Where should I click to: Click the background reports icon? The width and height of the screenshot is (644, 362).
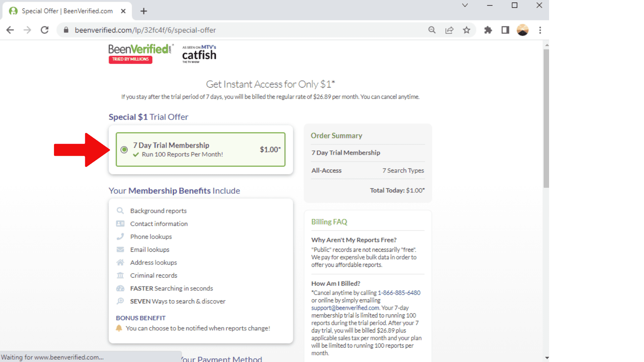[120, 211]
